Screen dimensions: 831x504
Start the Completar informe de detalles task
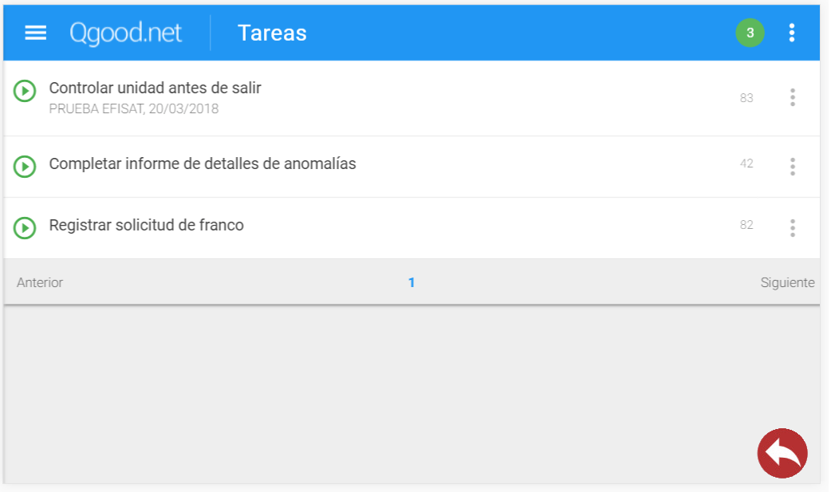25,166
